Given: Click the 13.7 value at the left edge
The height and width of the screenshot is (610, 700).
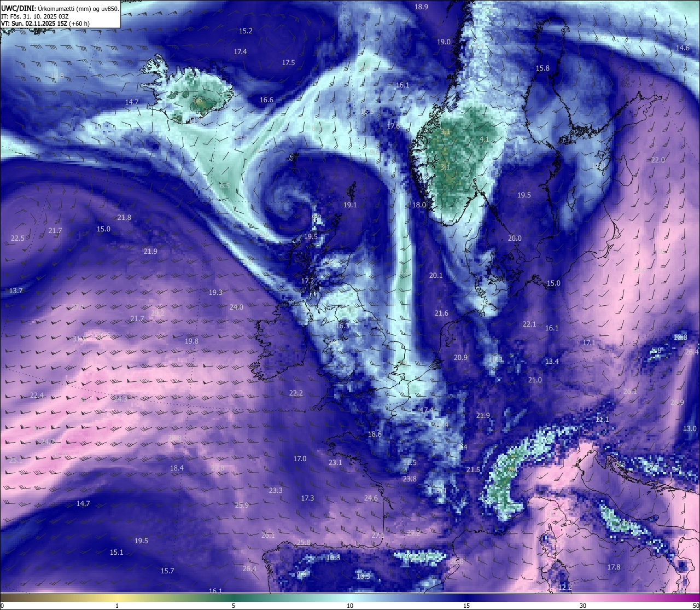Looking at the screenshot, I should (x=16, y=291).
